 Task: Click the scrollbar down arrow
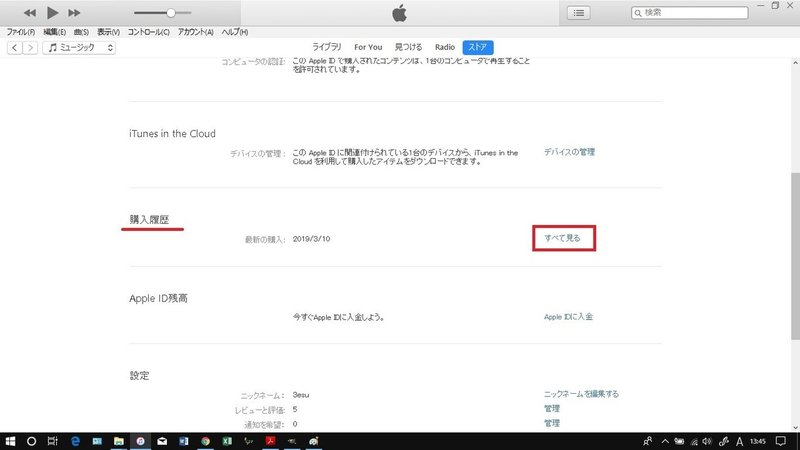point(795,428)
